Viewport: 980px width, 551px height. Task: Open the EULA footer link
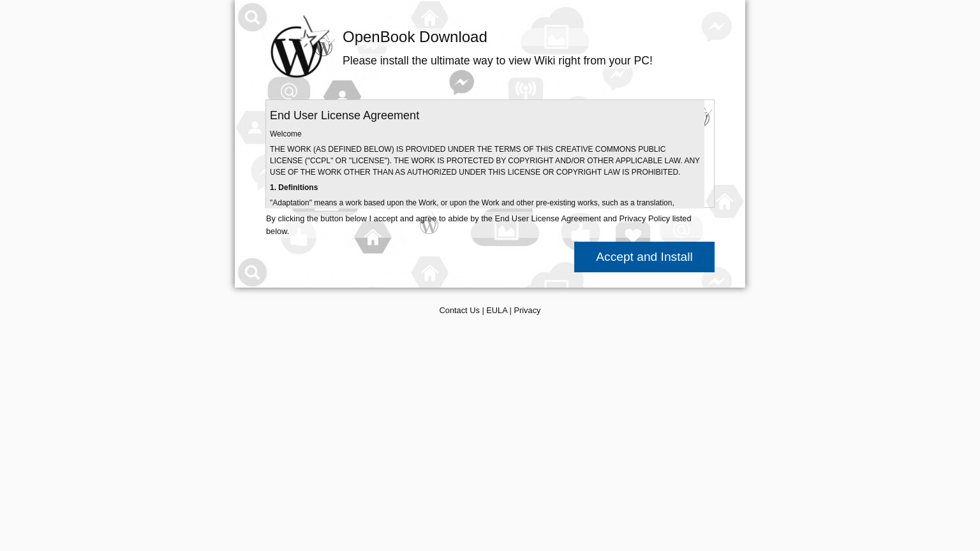[x=496, y=311]
